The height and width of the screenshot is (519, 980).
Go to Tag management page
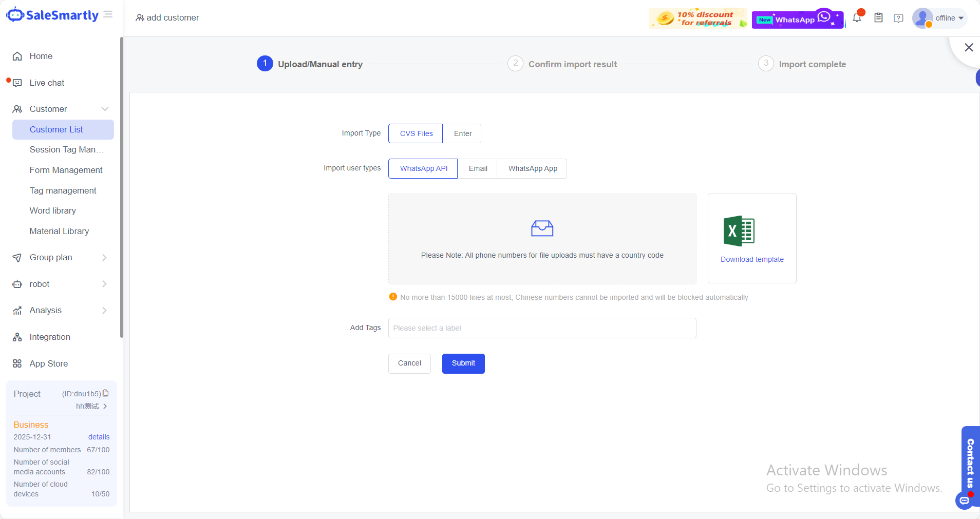[x=63, y=190]
